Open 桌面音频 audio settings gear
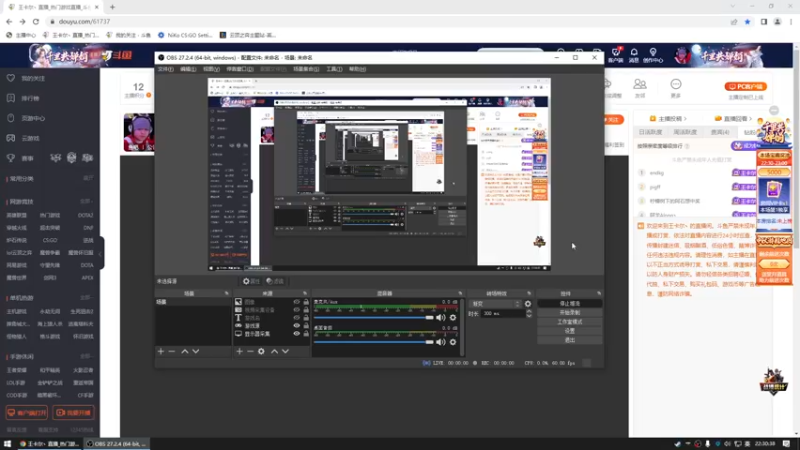The image size is (800, 450). [453, 342]
